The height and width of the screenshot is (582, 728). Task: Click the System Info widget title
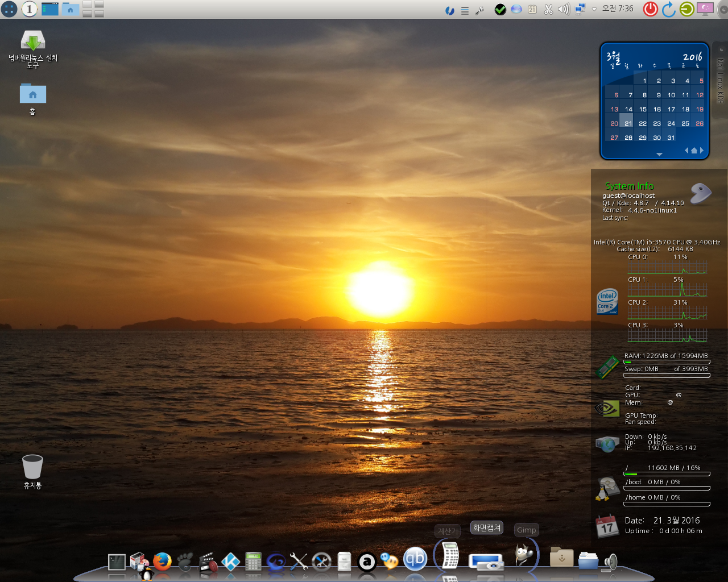point(629,186)
